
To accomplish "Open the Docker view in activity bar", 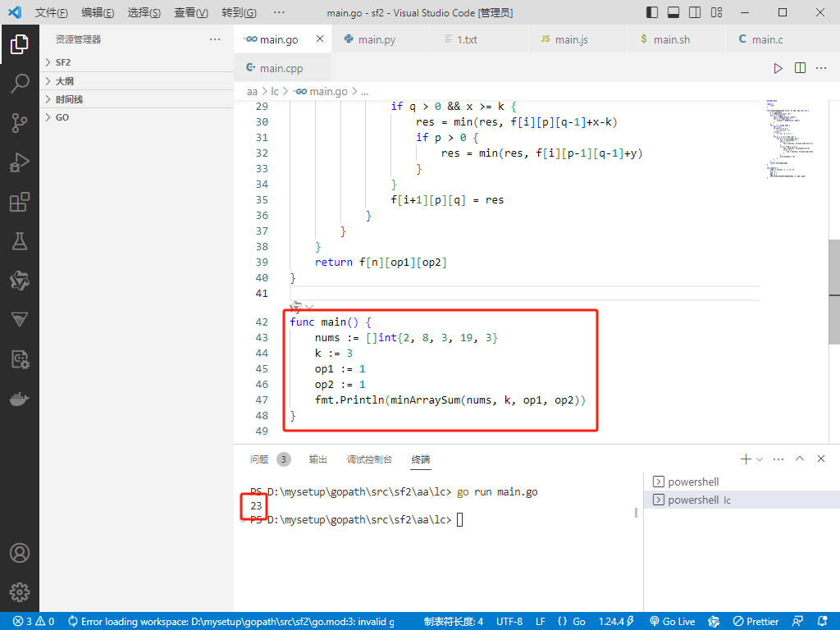I will 20,399.
